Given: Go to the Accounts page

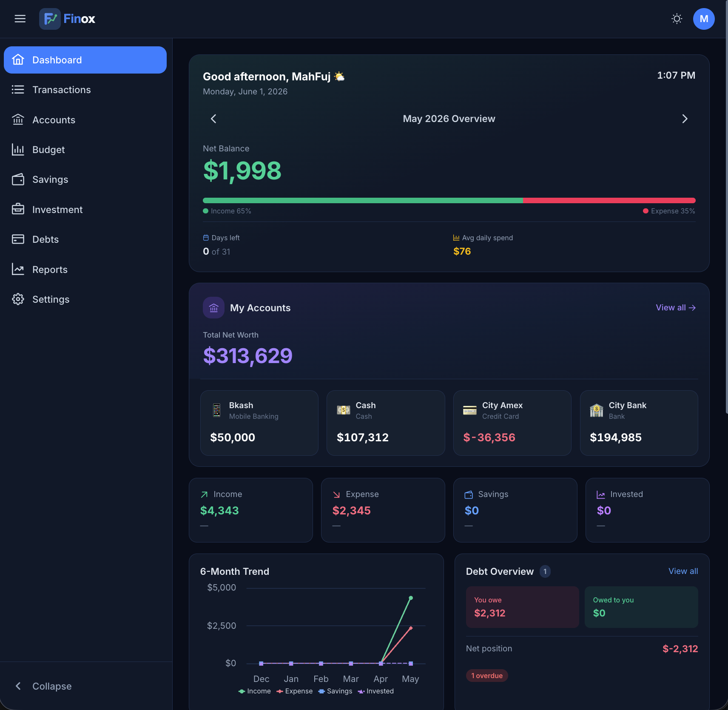Looking at the screenshot, I should coord(85,120).
